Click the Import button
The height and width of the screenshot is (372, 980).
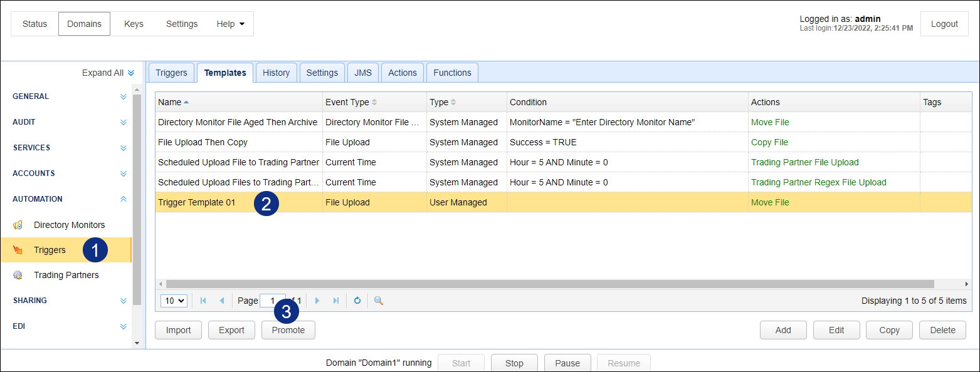[x=179, y=330]
